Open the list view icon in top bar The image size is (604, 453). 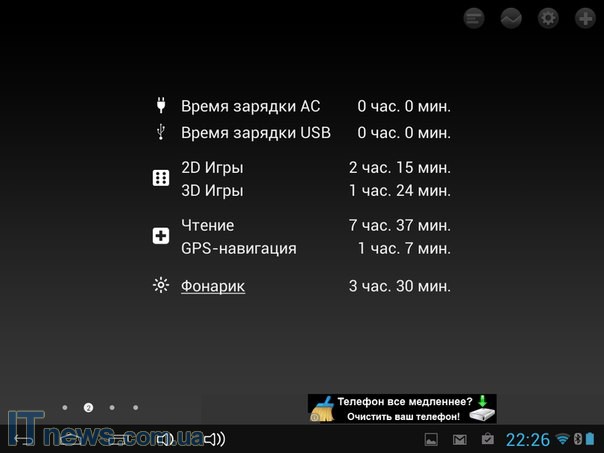474,18
